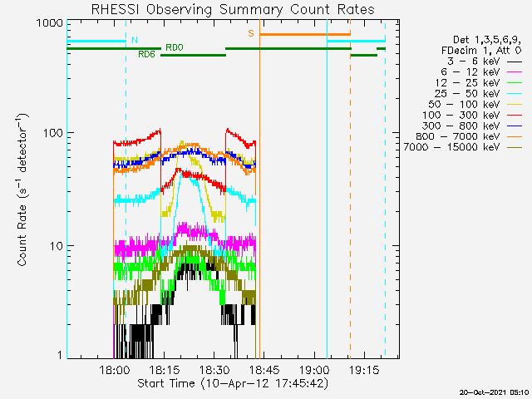
Task: Click the '1000' y-axis tick label
Action: click(x=50, y=23)
